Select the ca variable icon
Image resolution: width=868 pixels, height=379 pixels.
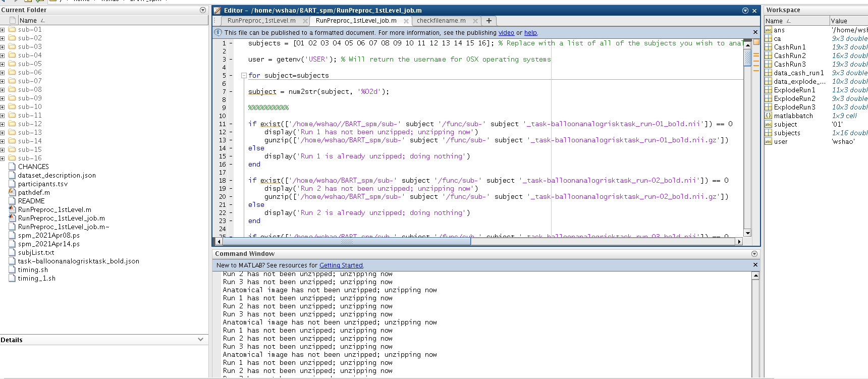click(769, 39)
